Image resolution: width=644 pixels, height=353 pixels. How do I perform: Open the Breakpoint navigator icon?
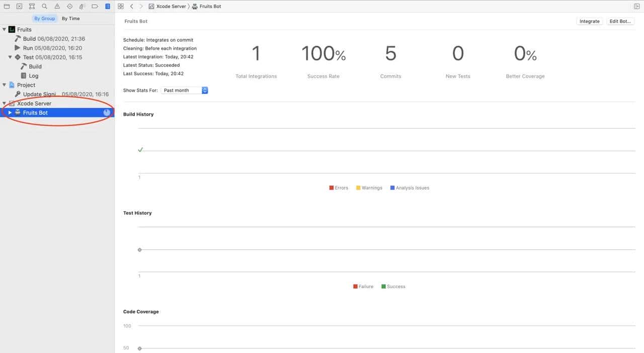click(x=95, y=7)
